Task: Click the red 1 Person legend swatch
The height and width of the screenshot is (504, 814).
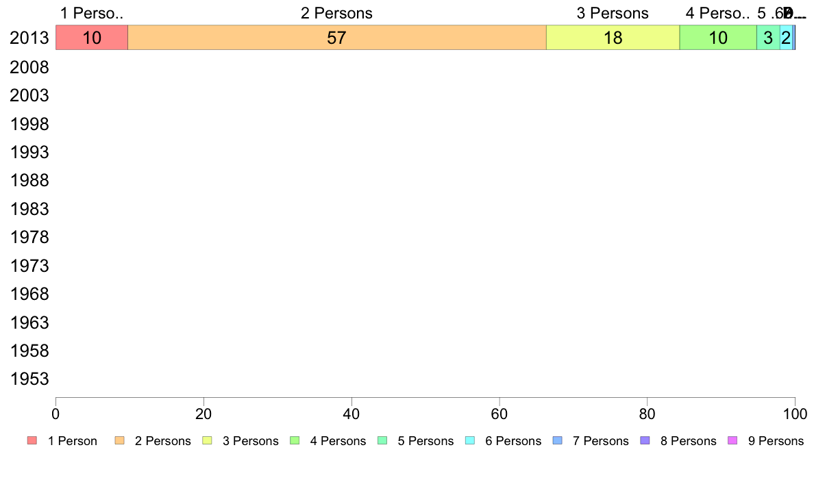Action: (x=32, y=441)
